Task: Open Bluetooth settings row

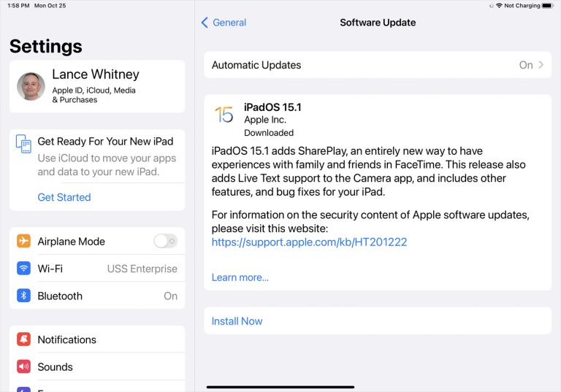Action: point(97,296)
